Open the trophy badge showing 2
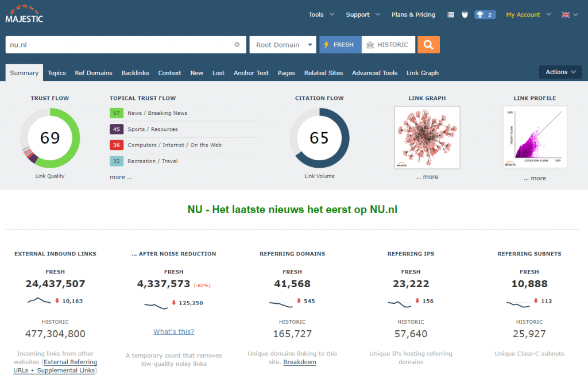This screenshot has width=588, height=390. [485, 15]
